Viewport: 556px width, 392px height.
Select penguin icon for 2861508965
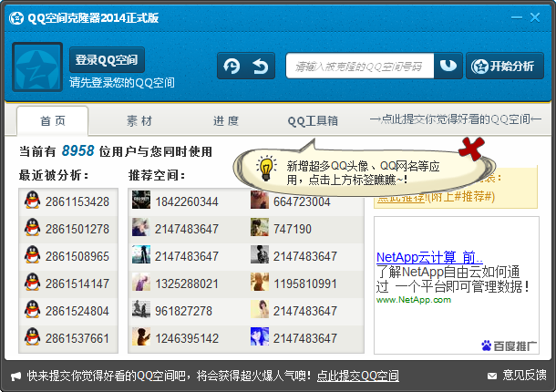[32, 254]
